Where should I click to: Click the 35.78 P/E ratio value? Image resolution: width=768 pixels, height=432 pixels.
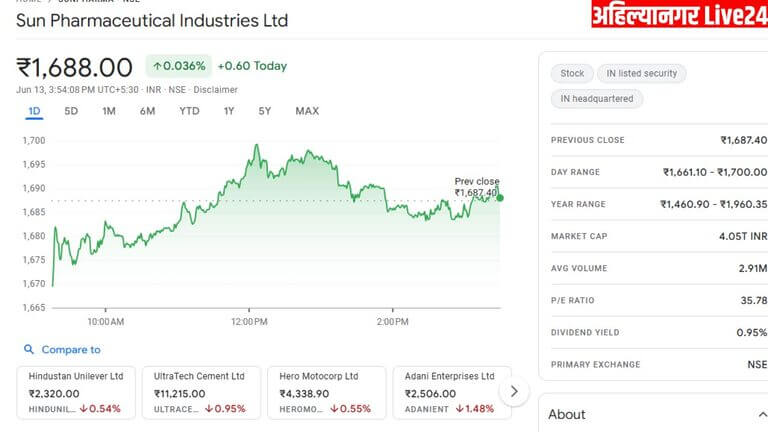[x=754, y=300]
